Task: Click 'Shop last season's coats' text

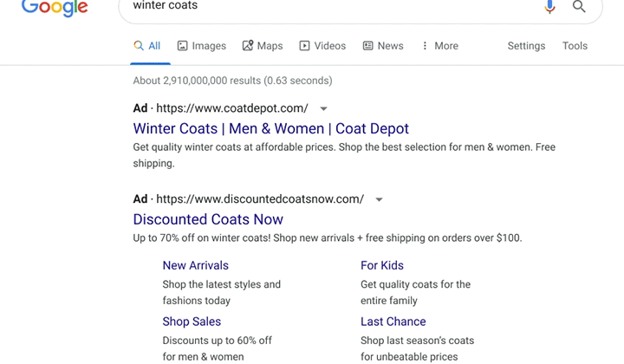Action: coord(417,341)
